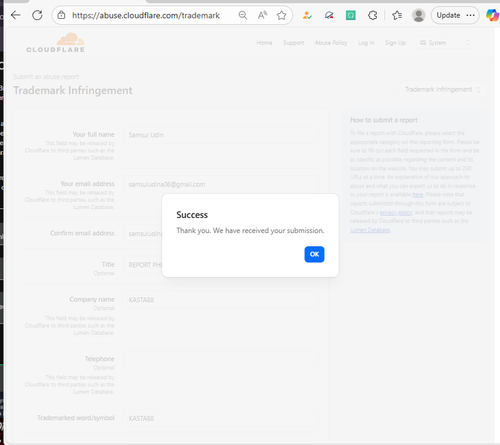
Task: Go back using the browser back arrow
Action: tap(16, 15)
